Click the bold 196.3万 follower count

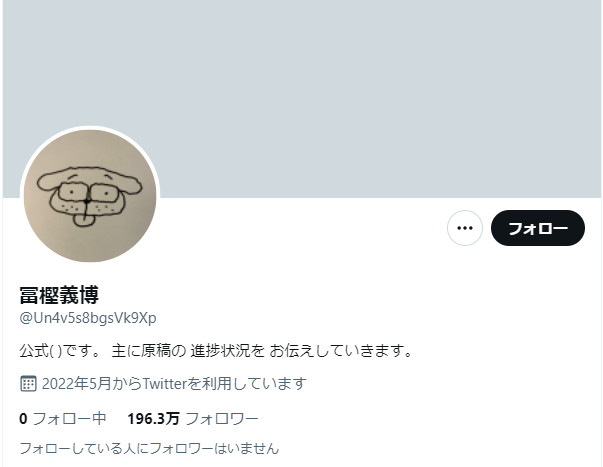click(x=153, y=419)
